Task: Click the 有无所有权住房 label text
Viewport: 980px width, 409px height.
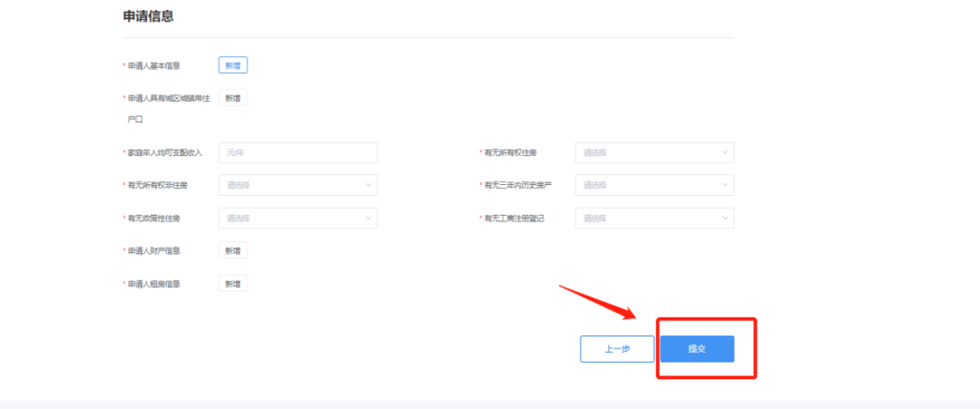Action: [511, 152]
